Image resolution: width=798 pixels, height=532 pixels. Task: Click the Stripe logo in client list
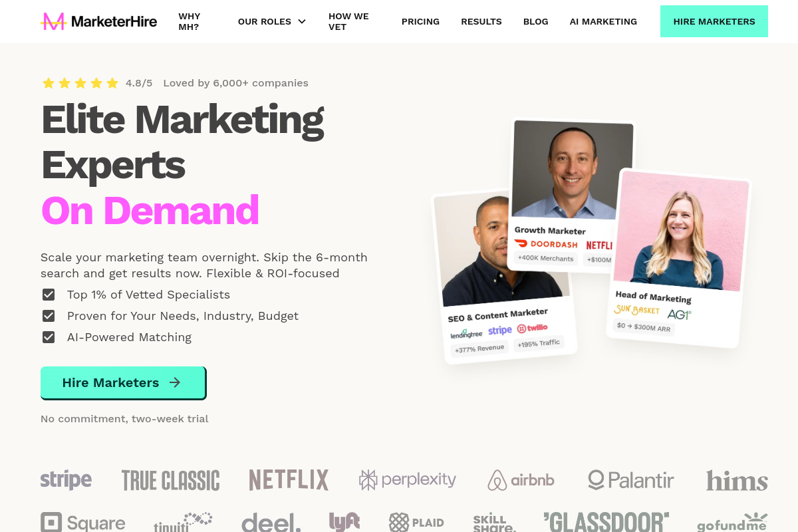66,479
